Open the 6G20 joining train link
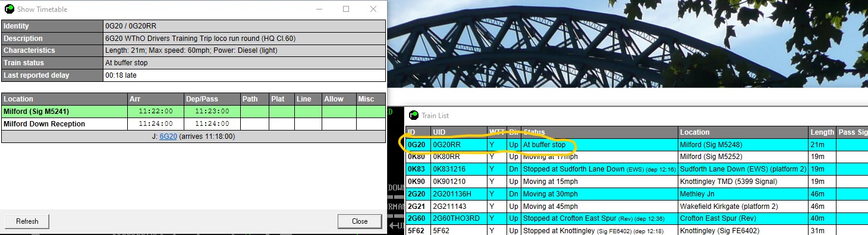Viewport: 868px width, 235px height. [x=168, y=136]
